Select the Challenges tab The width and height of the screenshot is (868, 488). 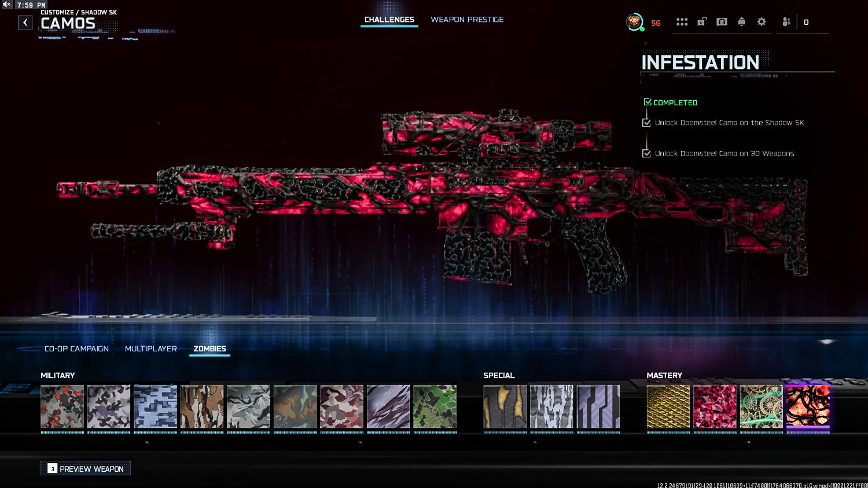click(389, 19)
